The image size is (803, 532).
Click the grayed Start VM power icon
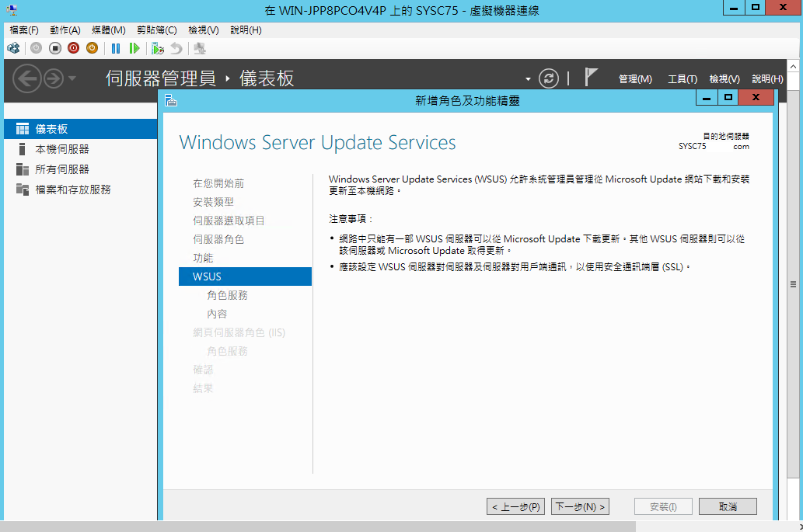[x=36, y=48]
